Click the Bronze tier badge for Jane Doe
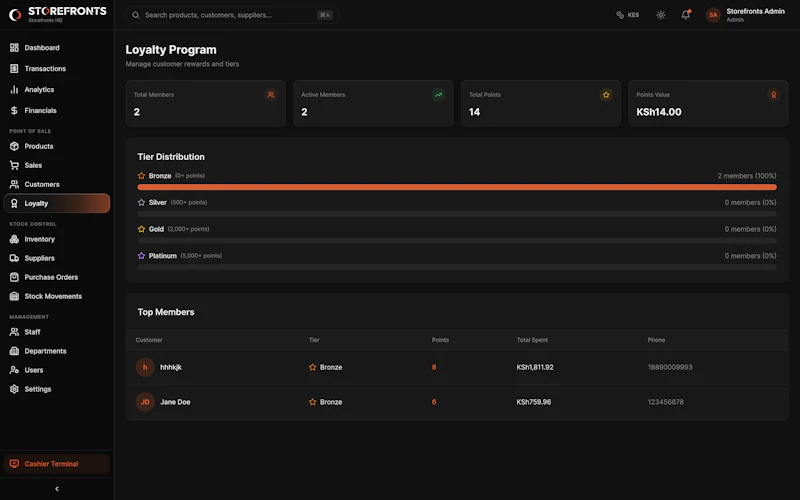This screenshot has height=500, width=800. (326, 402)
